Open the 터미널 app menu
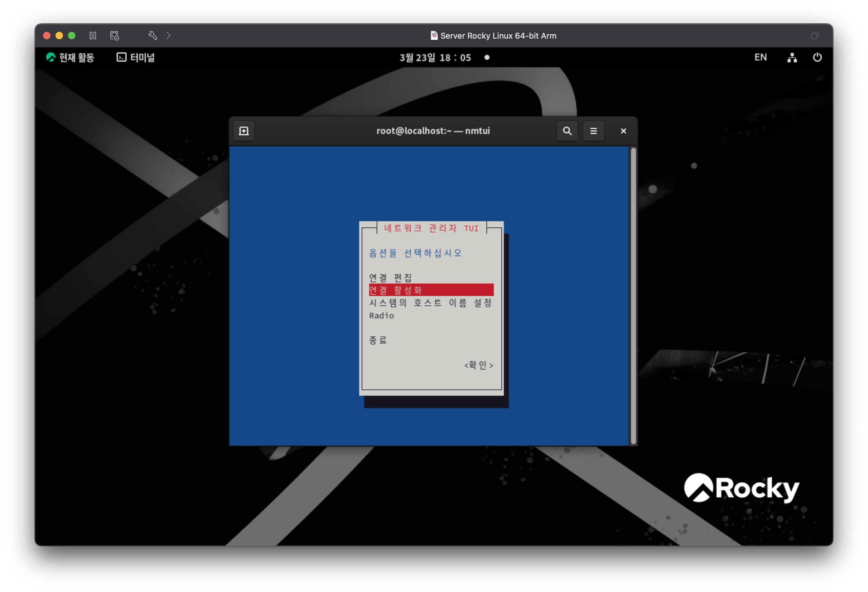This screenshot has height=592, width=868. click(x=136, y=57)
